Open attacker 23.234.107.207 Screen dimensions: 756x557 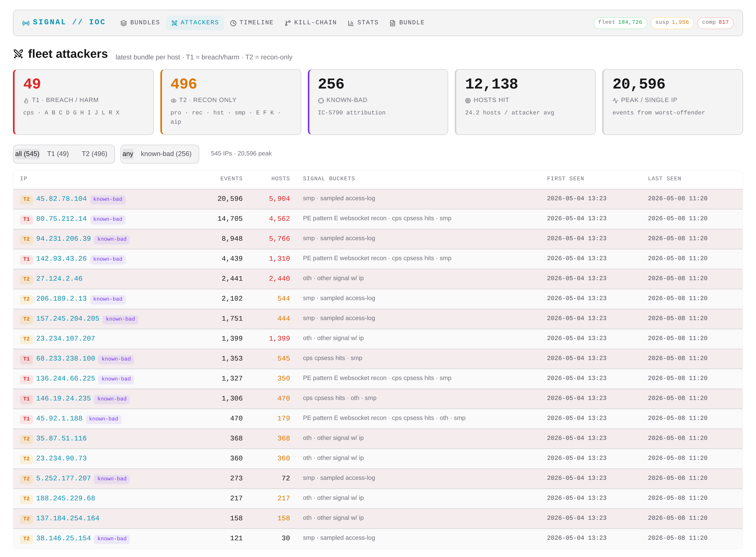[66, 338]
